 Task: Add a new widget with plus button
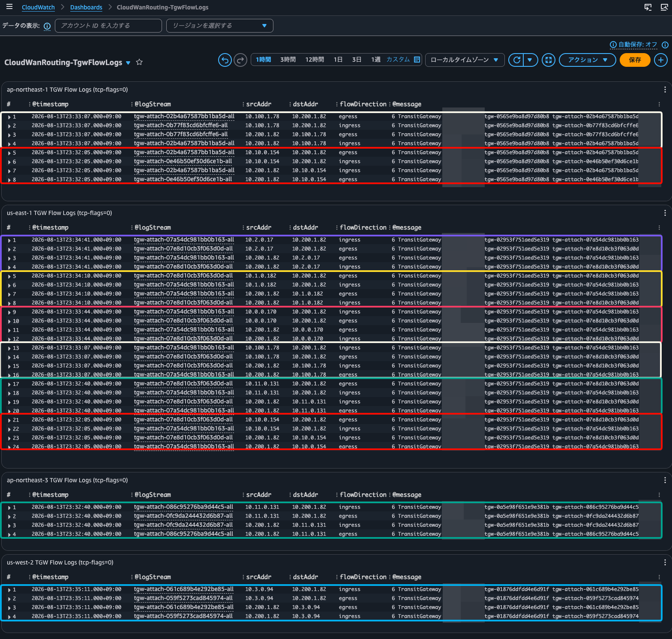660,60
